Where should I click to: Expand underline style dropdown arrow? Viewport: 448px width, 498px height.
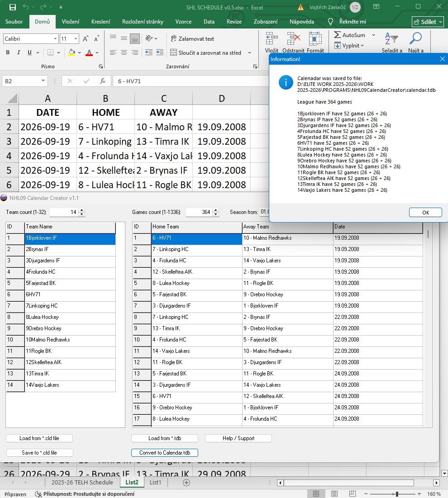(x=38, y=52)
